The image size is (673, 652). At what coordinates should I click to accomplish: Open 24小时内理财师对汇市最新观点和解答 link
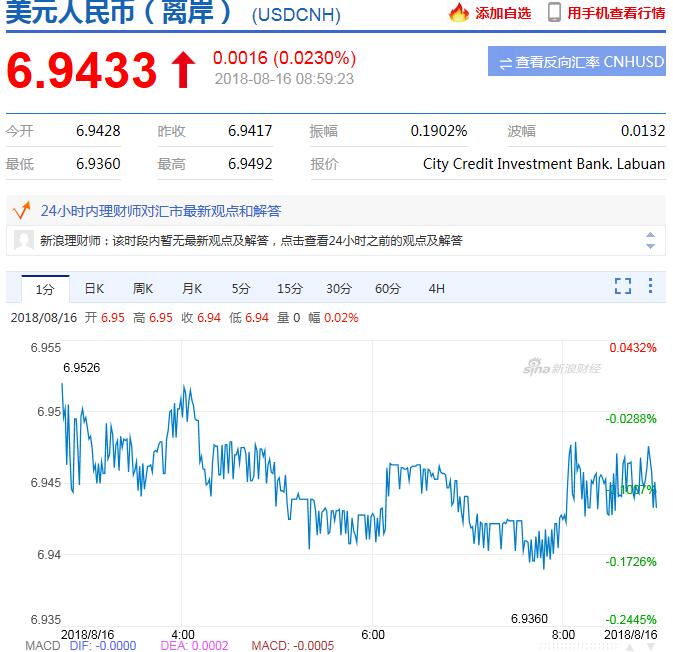161,211
